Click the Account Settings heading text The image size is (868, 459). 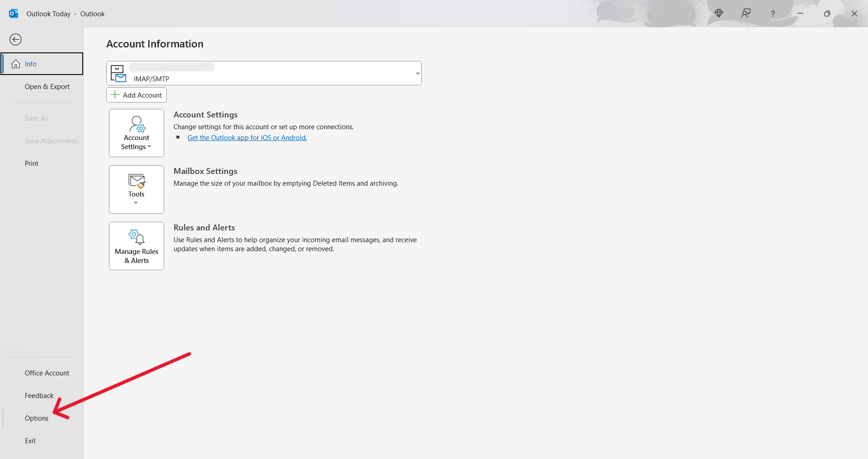tap(206, 115)
